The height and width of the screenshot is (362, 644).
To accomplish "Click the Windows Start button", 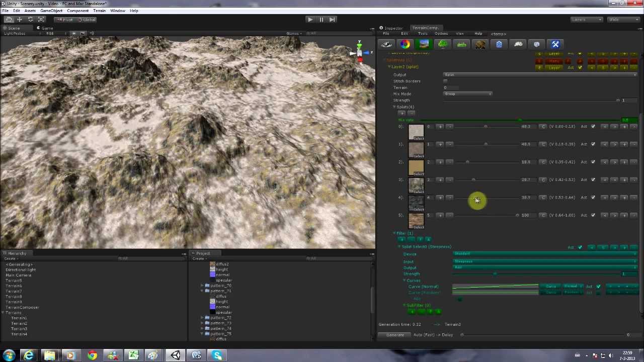I will point(9,356).
